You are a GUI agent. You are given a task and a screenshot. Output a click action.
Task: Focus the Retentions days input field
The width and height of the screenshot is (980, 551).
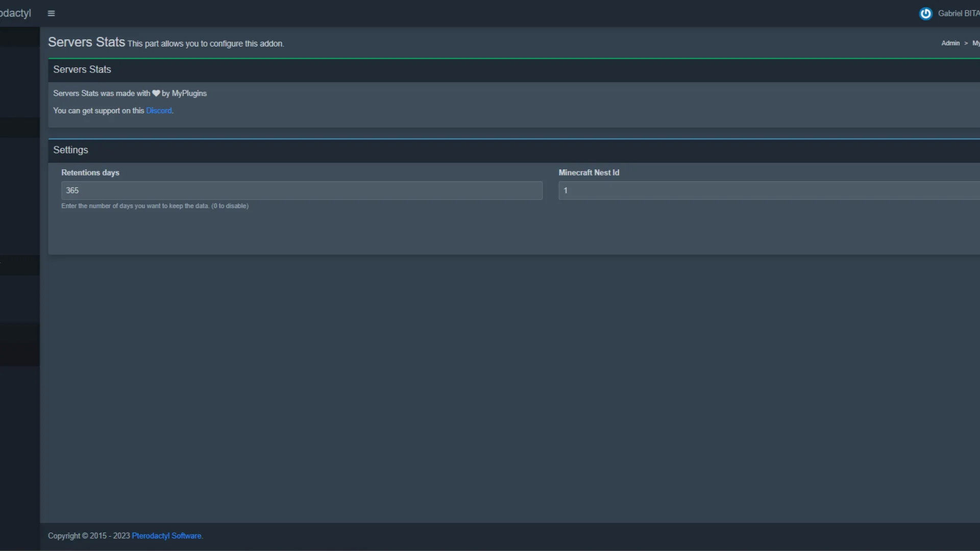(301, 190)
